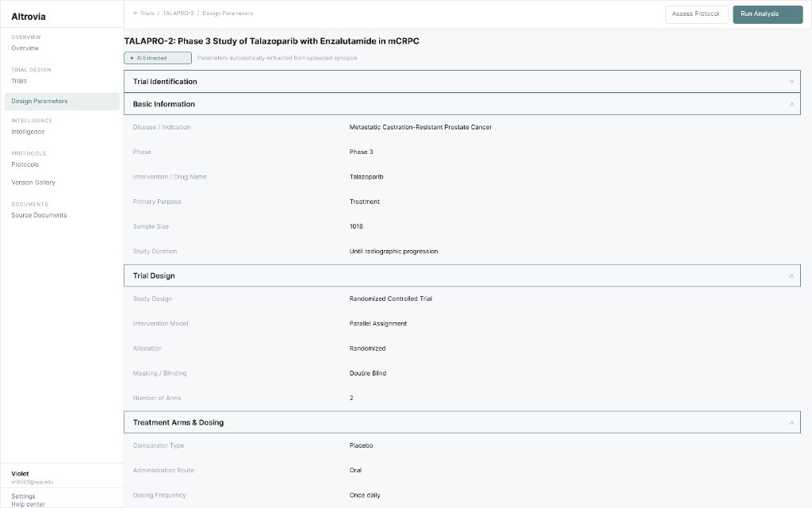Open Settings at the sidebar bottom
812x508 pixels.
coord(21,495)
